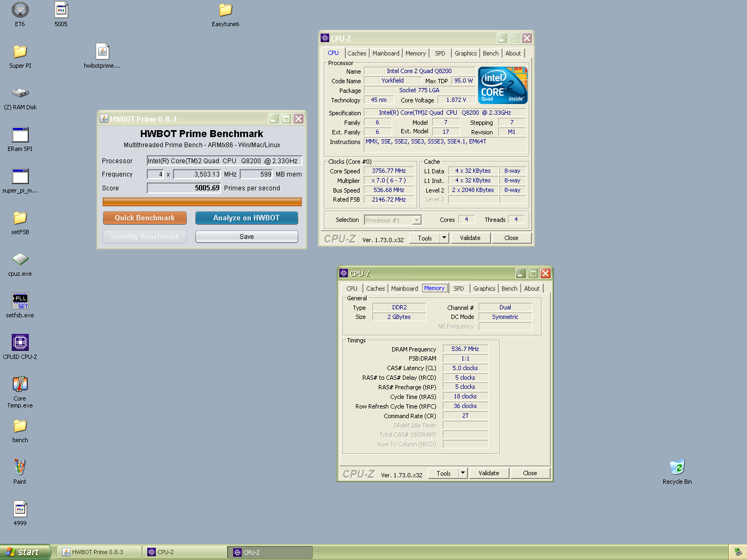Screen dimensions: 747x560
Task: Switch to Mainboard tab in upper CPU-Z
Action: pyautogui.click(x=386, y=53)
